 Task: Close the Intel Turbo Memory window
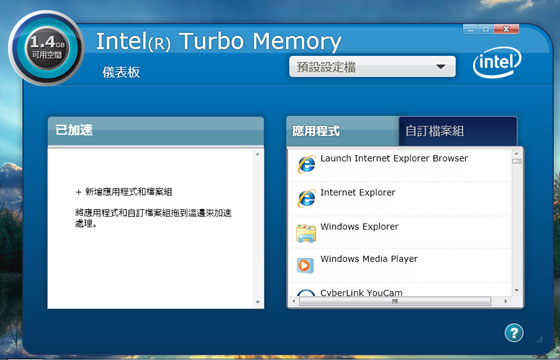[506, 29]
